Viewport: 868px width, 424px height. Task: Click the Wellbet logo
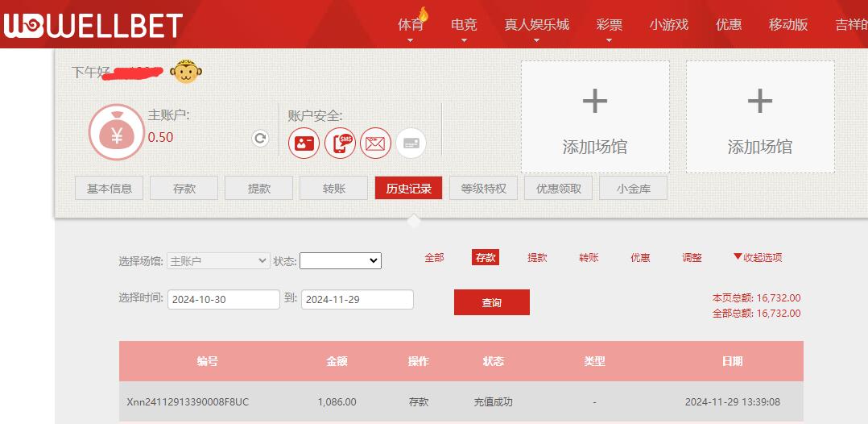93,25
